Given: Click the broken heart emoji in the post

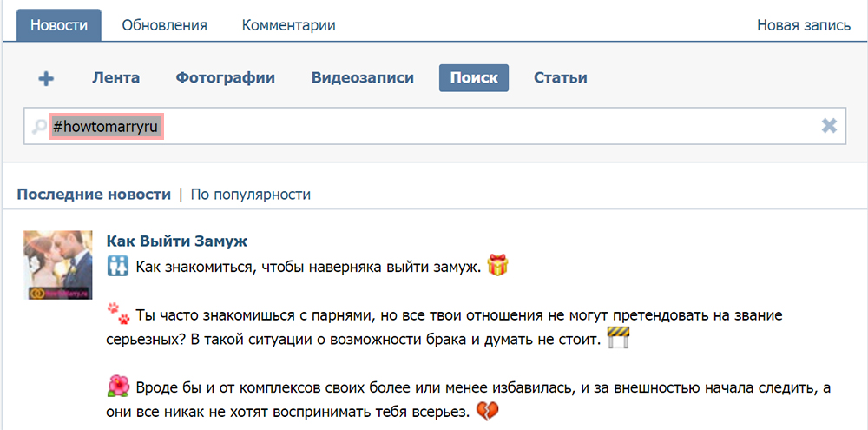Looking at the screenshot, I should (488, 409).
